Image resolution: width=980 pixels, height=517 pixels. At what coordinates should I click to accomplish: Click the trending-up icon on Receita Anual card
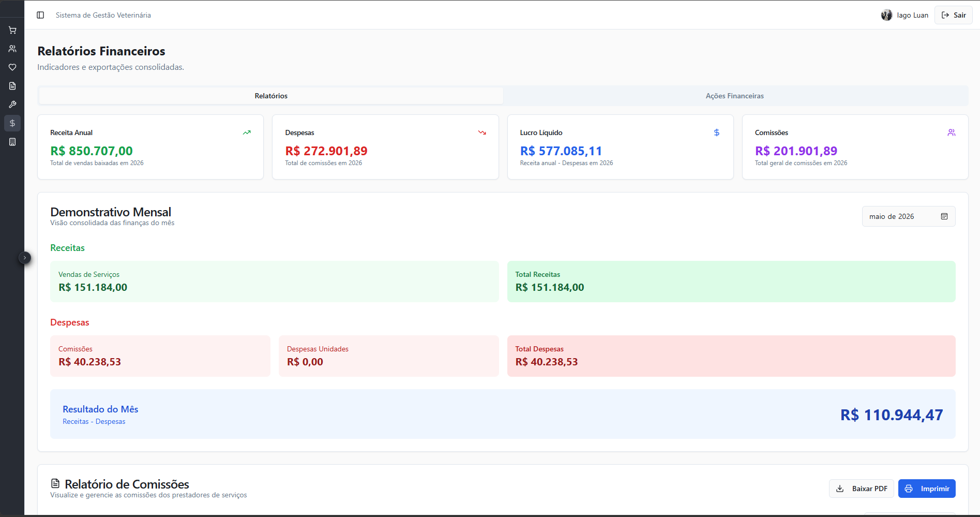(247, 132)
